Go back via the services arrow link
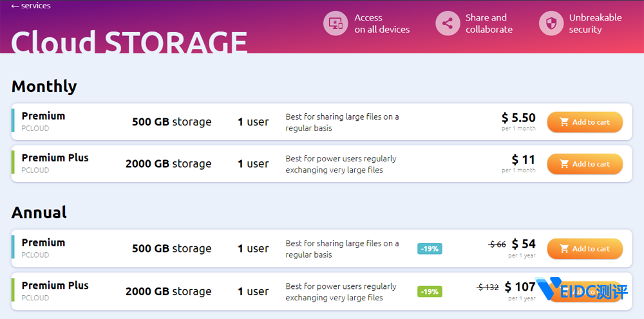The width and height of the screenshot is (644, 319). tap(31, 6)
